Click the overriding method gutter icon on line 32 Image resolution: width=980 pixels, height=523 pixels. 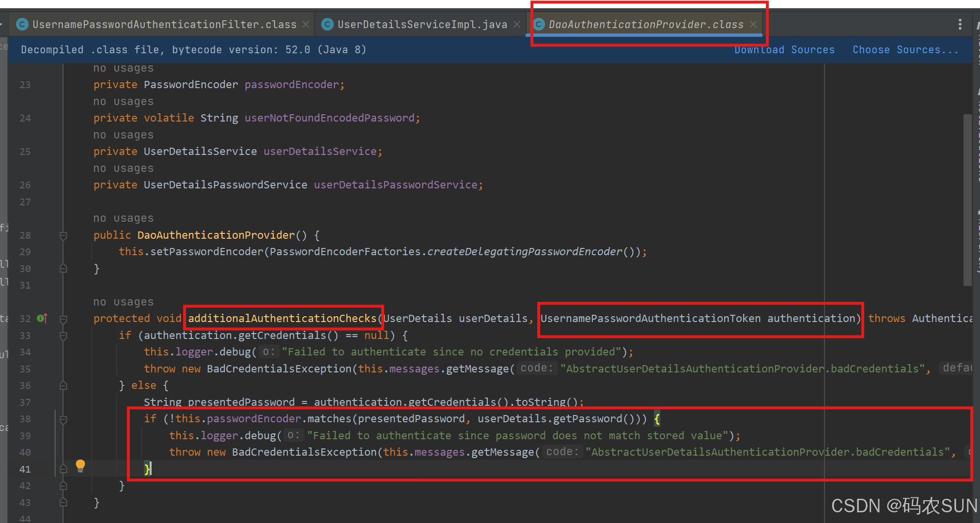click(42, 318)
